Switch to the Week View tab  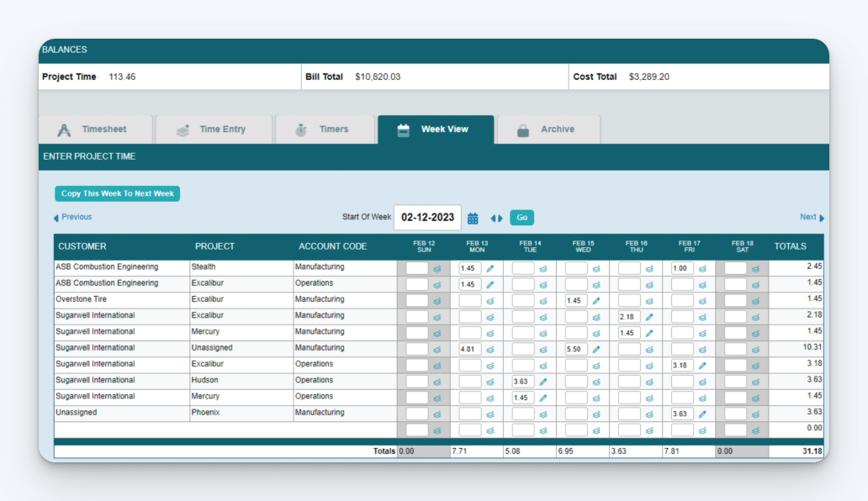pyautogui.click(x=436, y=128)
